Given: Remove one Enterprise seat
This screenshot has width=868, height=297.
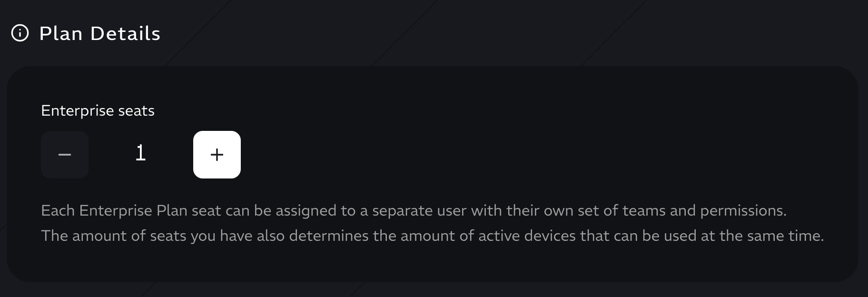Looking at the screenshot, I should point(65,155).
